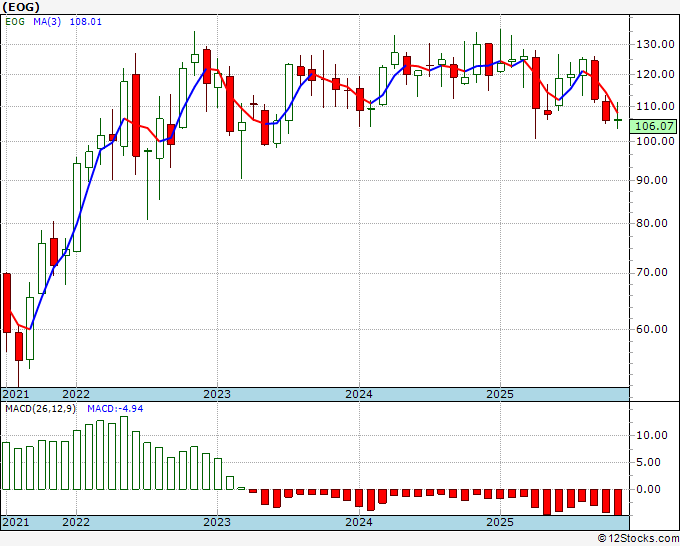Click the 2022 label on price chart timeline
Screen dimensions: 680x546
pyautogui.click(x=76, y=394)
